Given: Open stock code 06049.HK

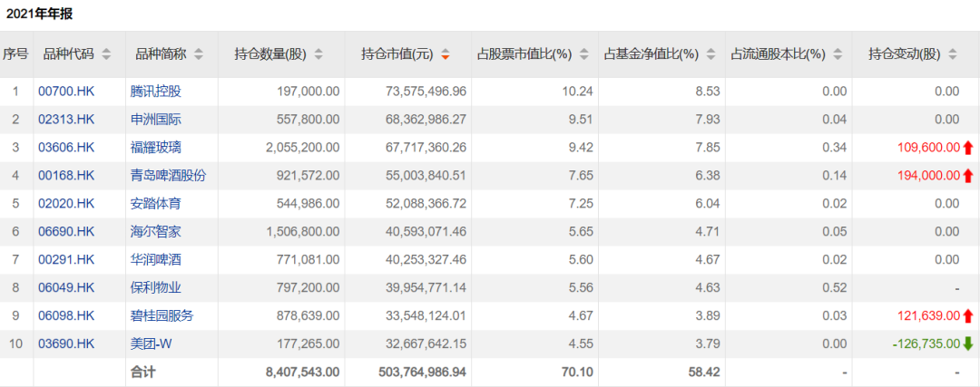Looking at the screenshot, I should (x=66, y=287).
